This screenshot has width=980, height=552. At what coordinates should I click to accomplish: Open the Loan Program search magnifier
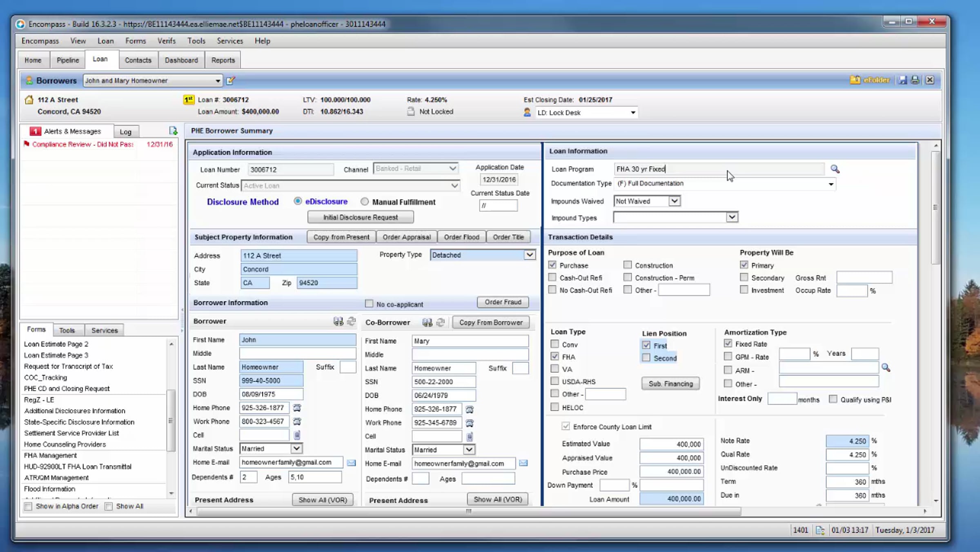point(835,169)
